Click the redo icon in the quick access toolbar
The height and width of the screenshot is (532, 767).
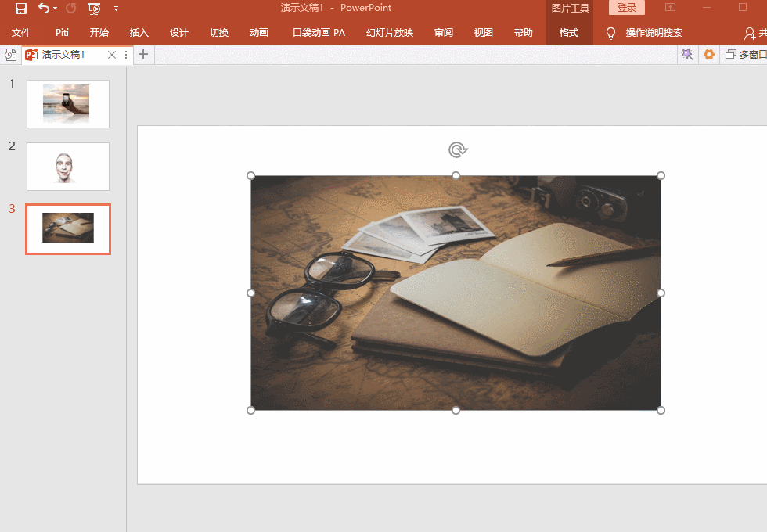pyautogui.click(x=71, y=9)
